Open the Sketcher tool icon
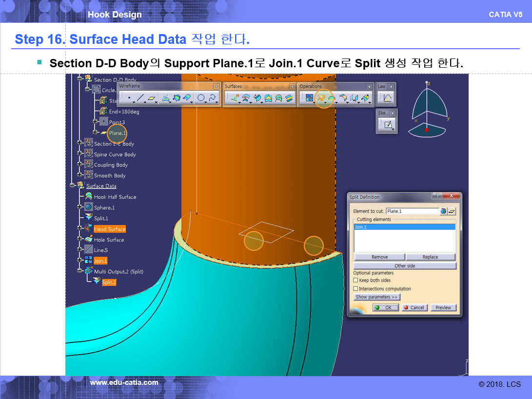 pyautogui.click(x=388, y=125)
